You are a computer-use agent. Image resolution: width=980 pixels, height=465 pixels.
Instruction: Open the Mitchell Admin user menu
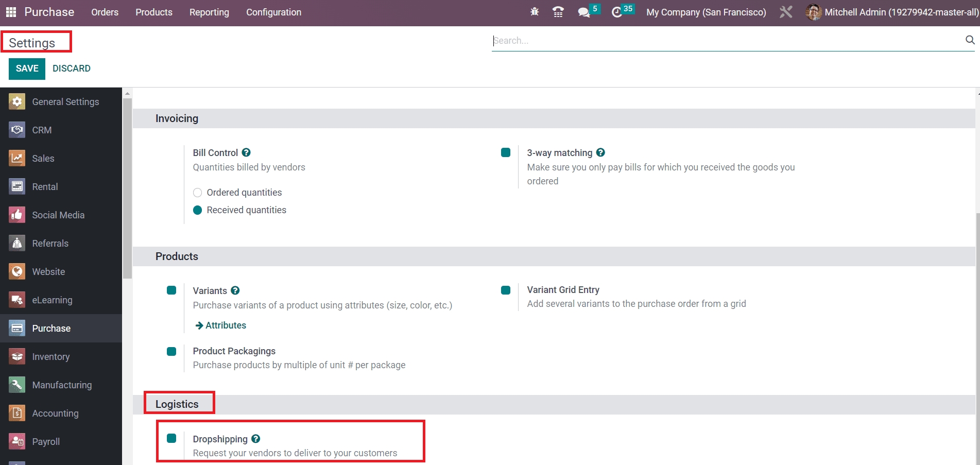(x=892, y=12)
